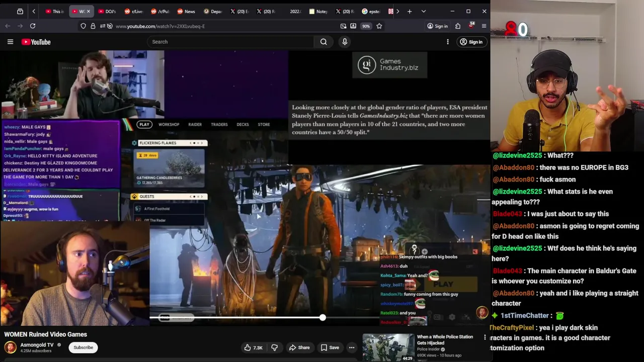Open blocked autoplay permission icon
Image resolution: width=644 pixels, height=362 pixels.
110,26
